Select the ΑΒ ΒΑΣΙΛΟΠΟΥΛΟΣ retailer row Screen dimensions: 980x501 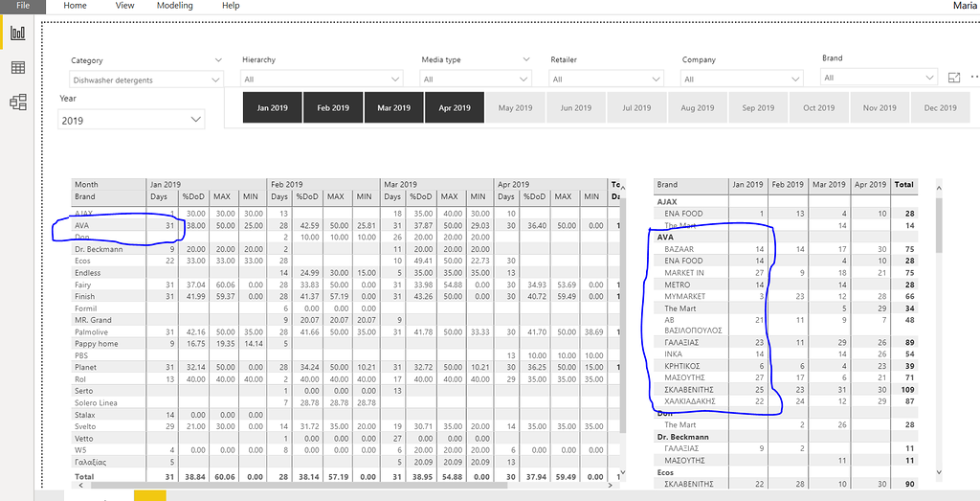pos(785,326)
